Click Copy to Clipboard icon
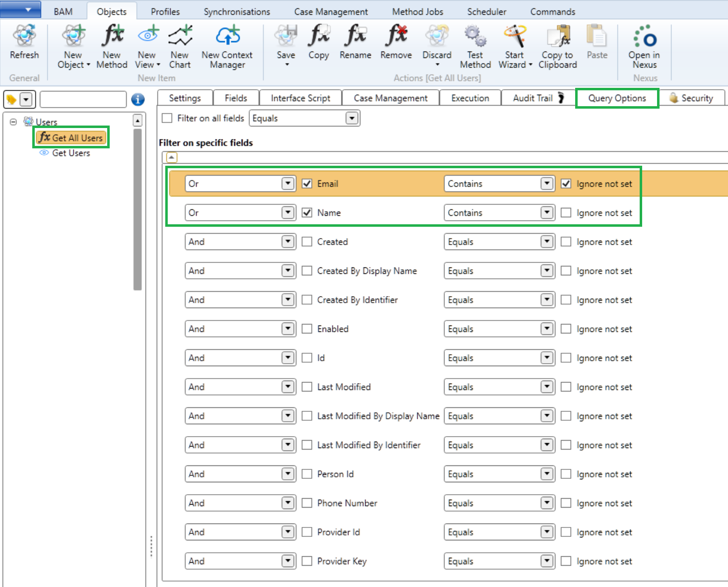Image resolution: width=728 pixels, height=587 pixels. [558, 35]
